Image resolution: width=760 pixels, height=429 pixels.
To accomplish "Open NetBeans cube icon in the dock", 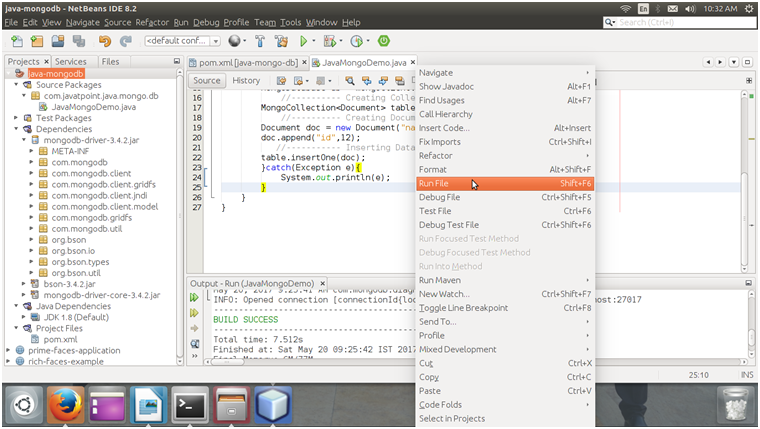I will pyautogui.click(x=273, y=405).
